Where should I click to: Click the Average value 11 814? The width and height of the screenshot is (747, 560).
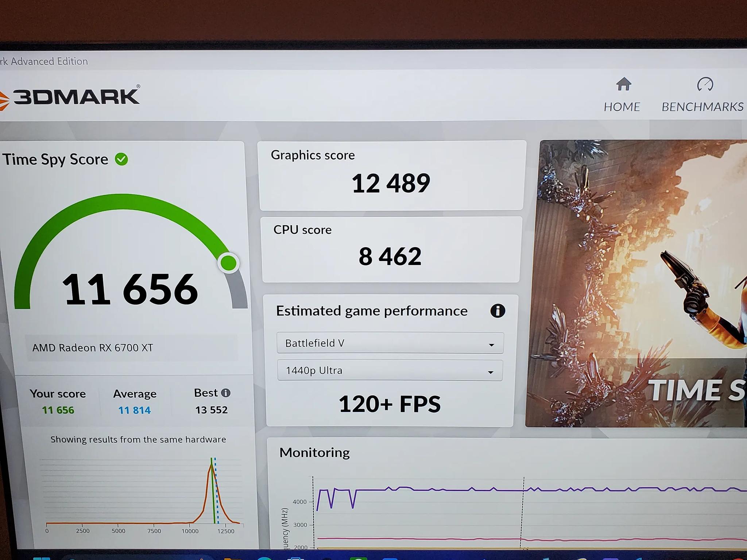[135, 411]
